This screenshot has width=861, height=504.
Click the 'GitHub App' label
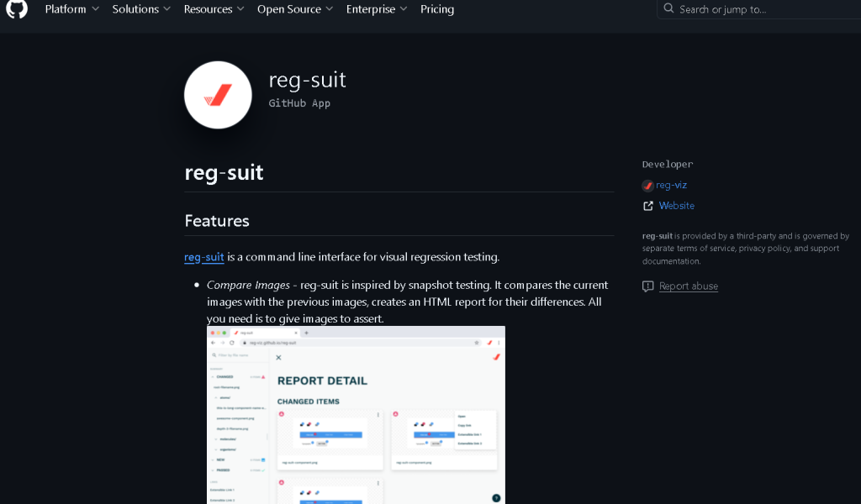[x=299, y=103]
